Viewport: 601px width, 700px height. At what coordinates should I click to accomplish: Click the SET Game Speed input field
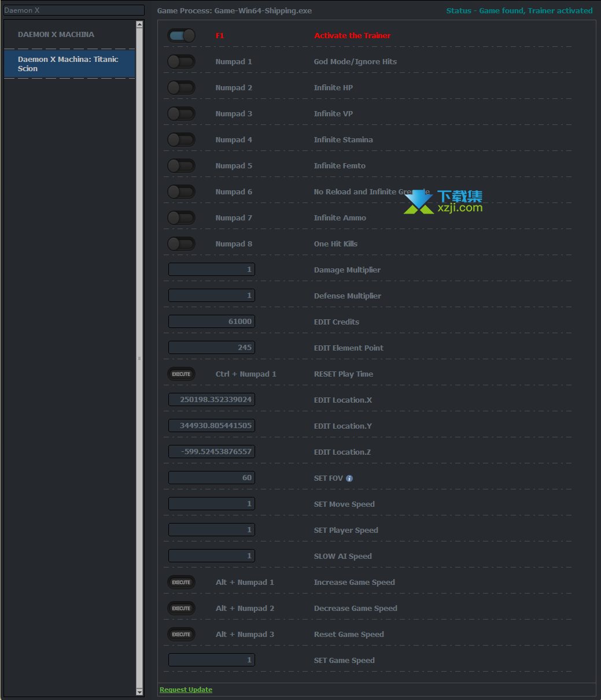coord(212,660)
